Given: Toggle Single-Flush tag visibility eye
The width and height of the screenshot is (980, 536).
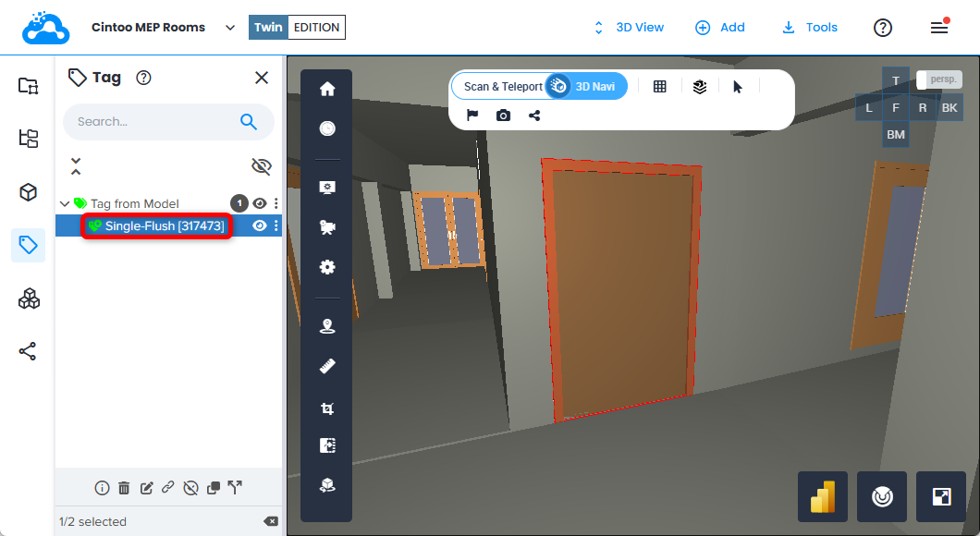Looking at the screenshot, I should [x=260, y=225].
